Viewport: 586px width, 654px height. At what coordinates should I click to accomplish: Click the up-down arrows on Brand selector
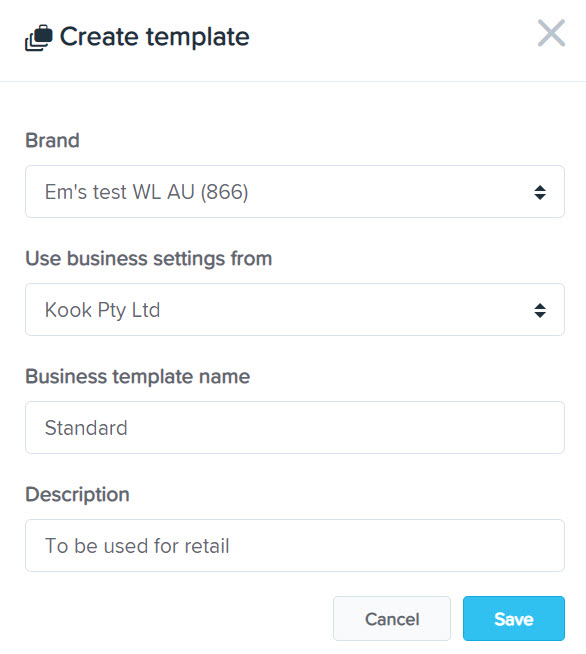(x=540, y=192)
